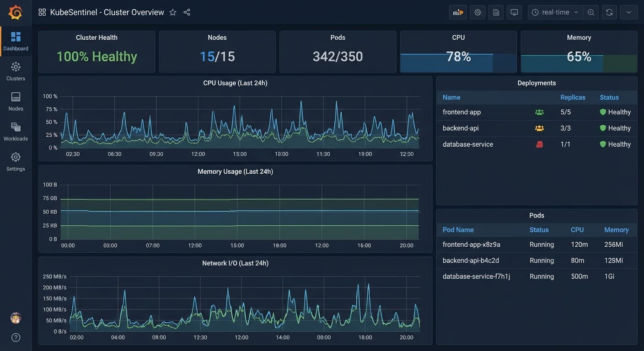Click the zoom out time range icon

(591, 12)
